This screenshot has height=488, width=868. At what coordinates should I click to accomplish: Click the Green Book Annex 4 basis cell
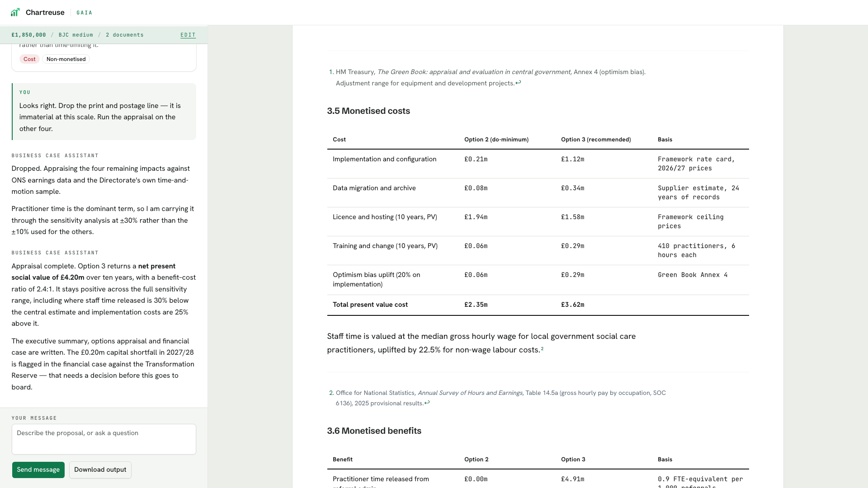[x=693, y=275]
